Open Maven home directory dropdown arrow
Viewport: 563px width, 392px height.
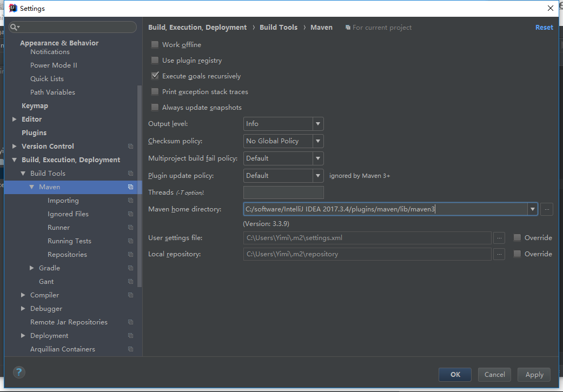[533, 209]
